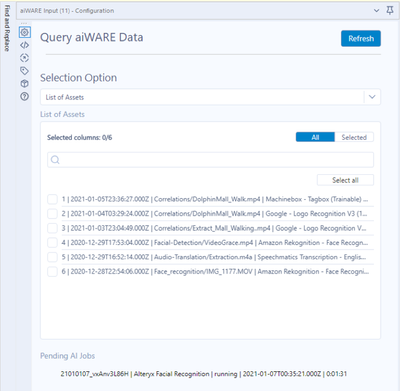Check asset 1 Machinebox Tagbox row checkbox
400x391 pixels.
point(52,199)
